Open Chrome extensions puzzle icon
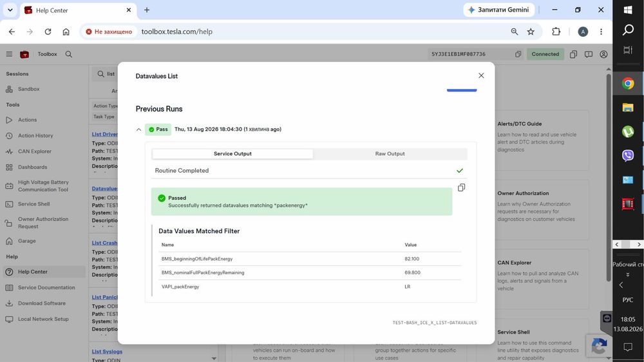Screen dimensions: 644x362 pos(556,32)
